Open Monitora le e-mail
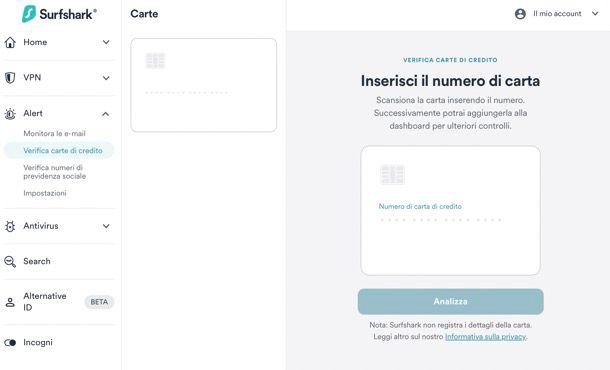The height and width of the screenshot is (370, 610). tap(54, 133)
